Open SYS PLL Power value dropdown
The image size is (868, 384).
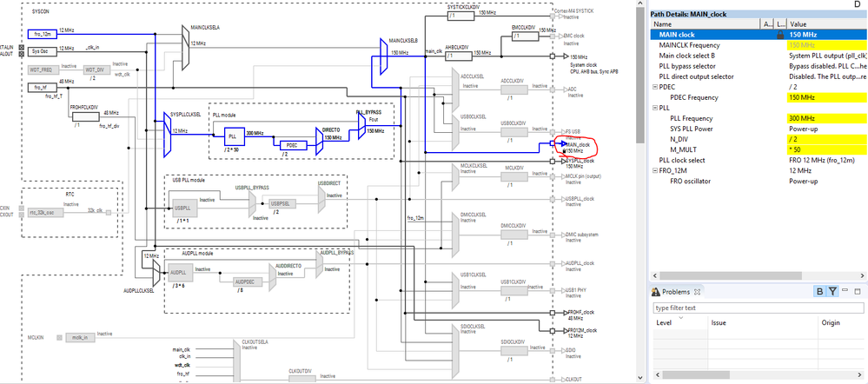coord(827,129)
